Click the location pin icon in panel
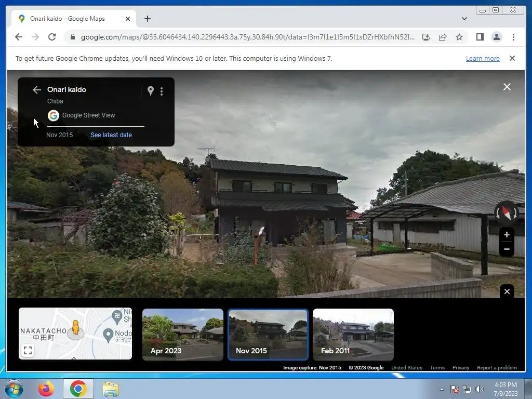 tap(151, 90)
